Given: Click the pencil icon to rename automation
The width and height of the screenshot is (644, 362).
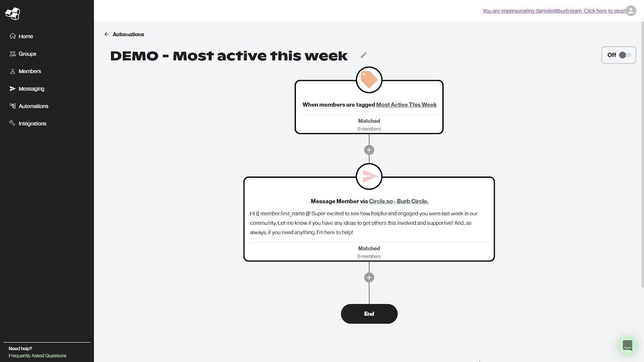Looking at the screenshot, I should point(363,55).
